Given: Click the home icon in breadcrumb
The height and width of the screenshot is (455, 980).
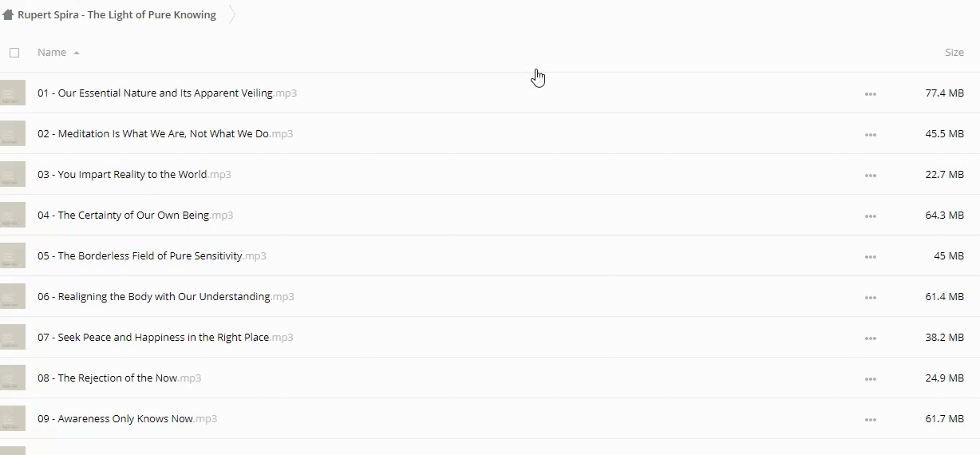Looking at the screenshot, I should (x=8, y=15).
